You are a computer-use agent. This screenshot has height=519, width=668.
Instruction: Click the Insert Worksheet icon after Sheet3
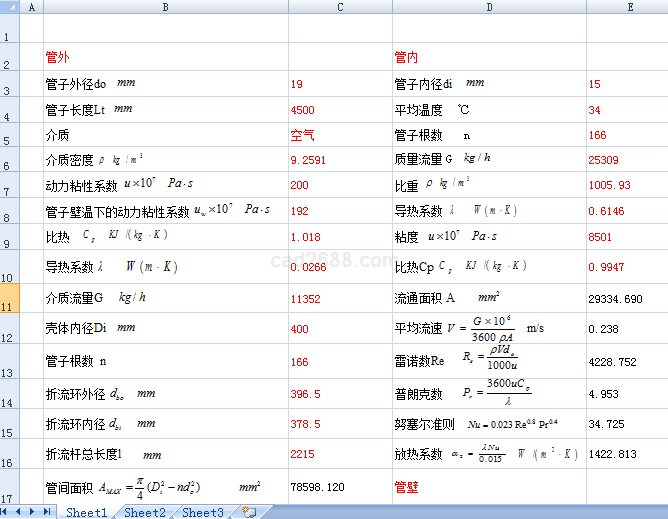coord(249,512)
